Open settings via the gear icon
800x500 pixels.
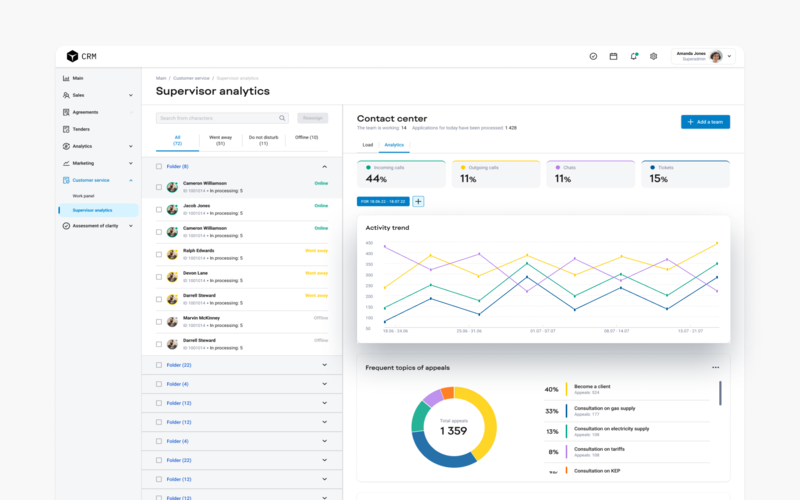click(x=654, y=57)
